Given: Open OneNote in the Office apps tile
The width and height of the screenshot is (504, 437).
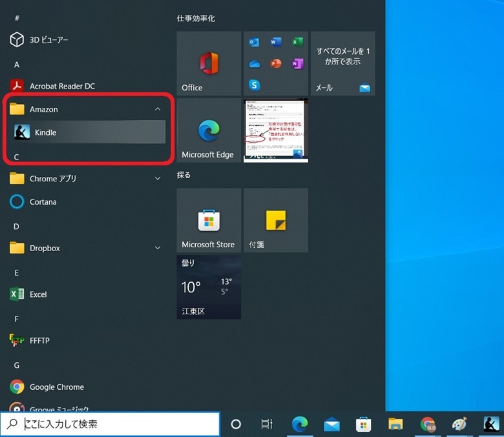Looking at the screenshot, I should pyautogui.click(x=298, y=63).
